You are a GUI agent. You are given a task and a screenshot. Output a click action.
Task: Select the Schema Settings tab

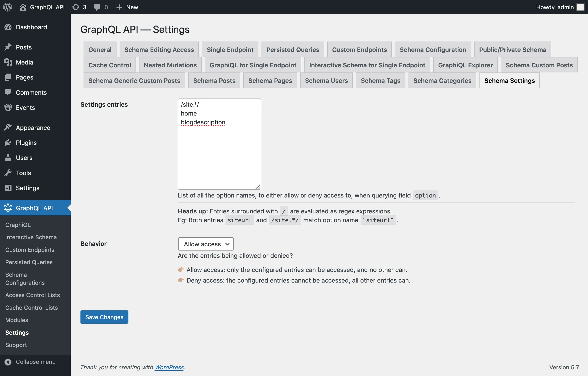point(510,80)
